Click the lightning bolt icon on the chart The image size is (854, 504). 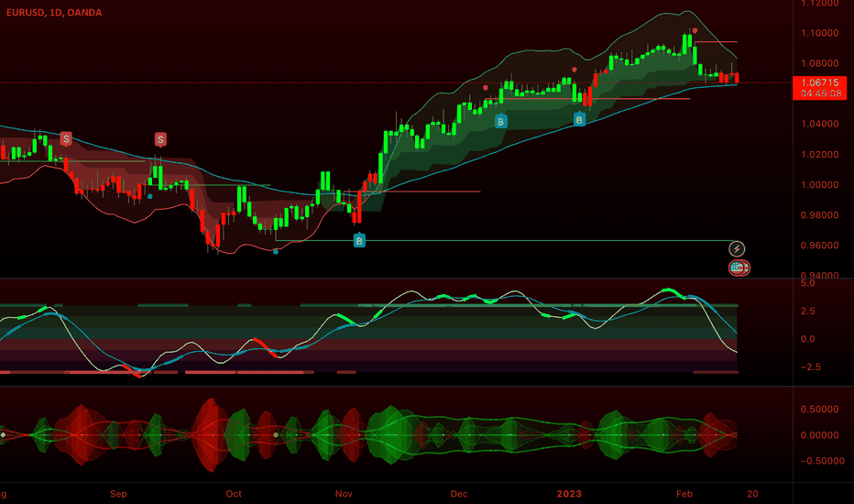[737, 249]
